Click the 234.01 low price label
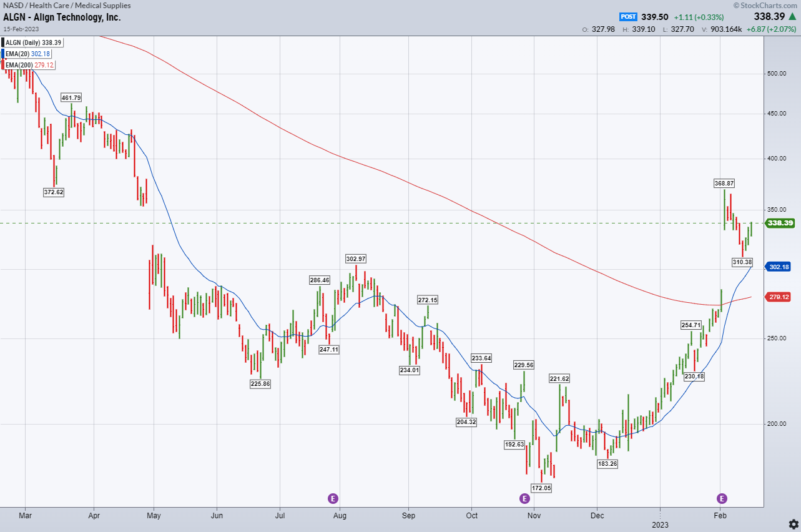This screenshot has width=801, height=532. click(410, 370)
